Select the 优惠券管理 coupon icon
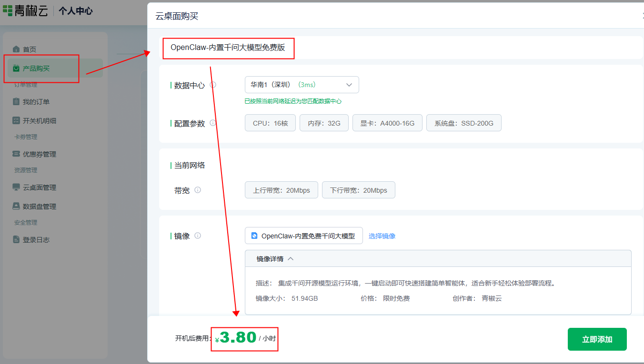The width and height of the screenshot is (644, 364). pyautogui.click(x=16, y=154)
